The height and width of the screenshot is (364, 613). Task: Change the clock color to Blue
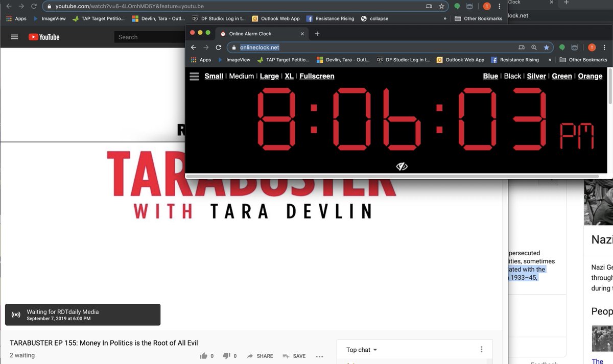pyautogui.click(x=490, y=76)
